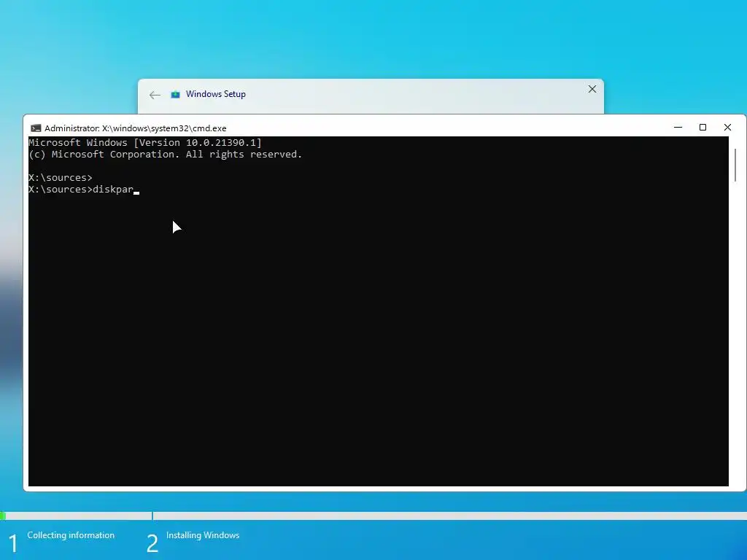Click the 'Windows Setup' title text
747x560 pixels.
pos(216,94)
